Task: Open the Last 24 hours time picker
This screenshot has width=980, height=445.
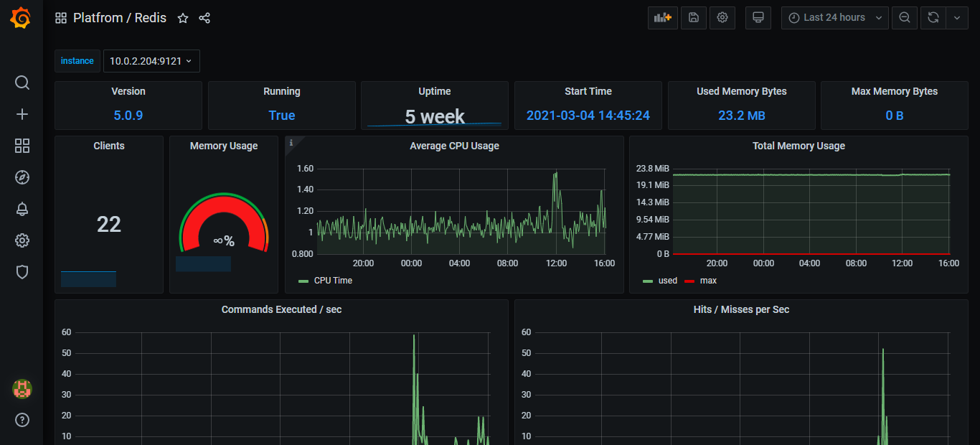Action: (x=835, y=18)
